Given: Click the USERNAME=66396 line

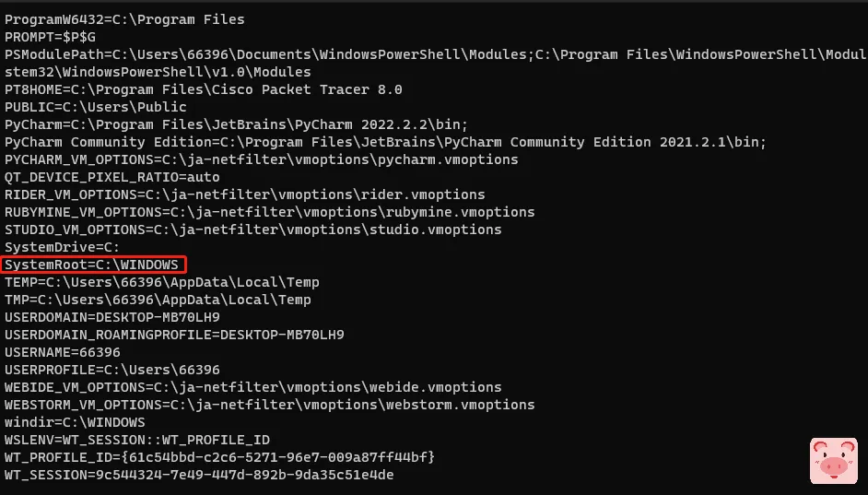Looking at the screenshot, I should coord(62,352).
